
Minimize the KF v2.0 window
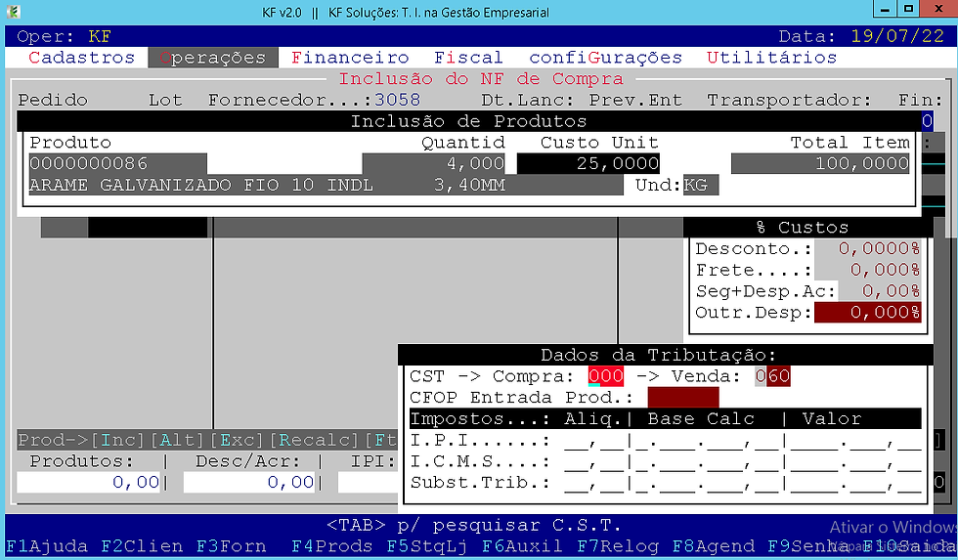(884, 9)
